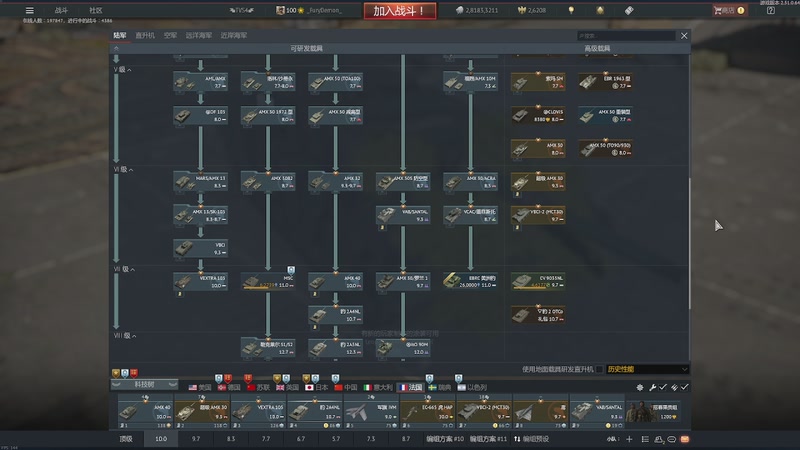Toggle 使用地面载具研发直升机 checkbox
Image resolution: width=800 pixels, height=450 pixels.
(x=599, y=369)
